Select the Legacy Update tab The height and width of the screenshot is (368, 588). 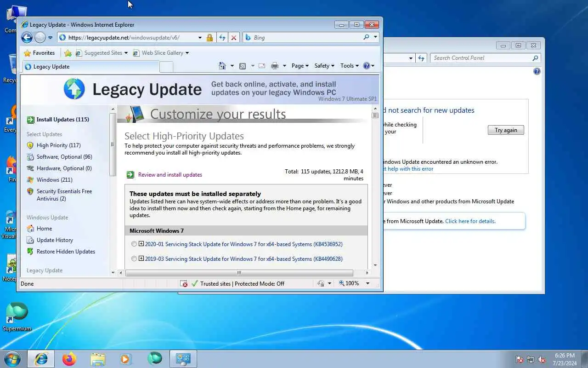pyautogui.click(x=90, y=67)
